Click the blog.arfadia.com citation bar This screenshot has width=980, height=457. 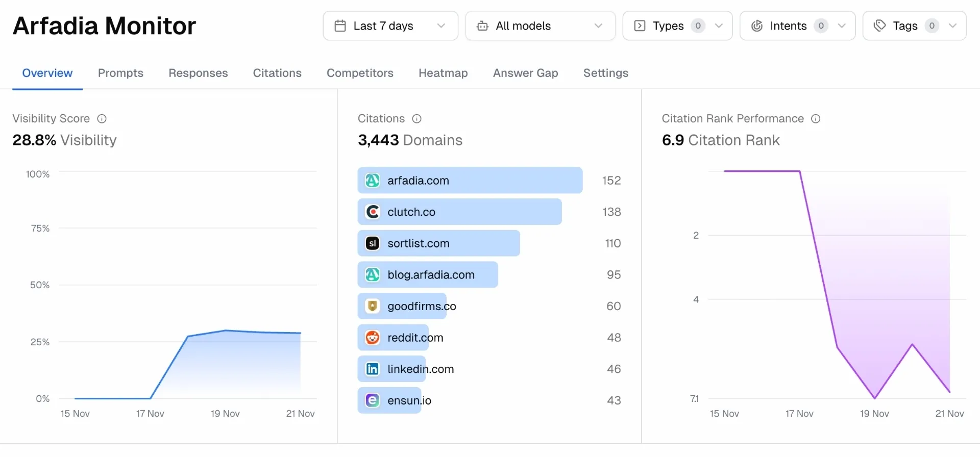428,275
